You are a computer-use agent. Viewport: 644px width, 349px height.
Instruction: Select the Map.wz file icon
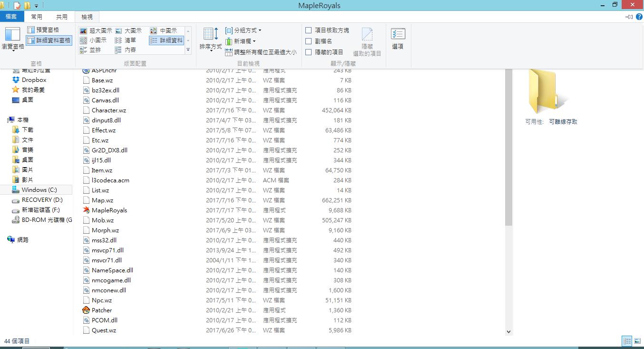pyautogui.click(x=86, y=200)
